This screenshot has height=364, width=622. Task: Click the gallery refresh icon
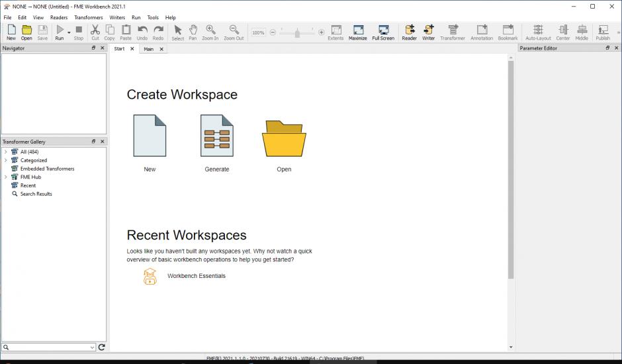pyautogui.click(x=101, y=347)
